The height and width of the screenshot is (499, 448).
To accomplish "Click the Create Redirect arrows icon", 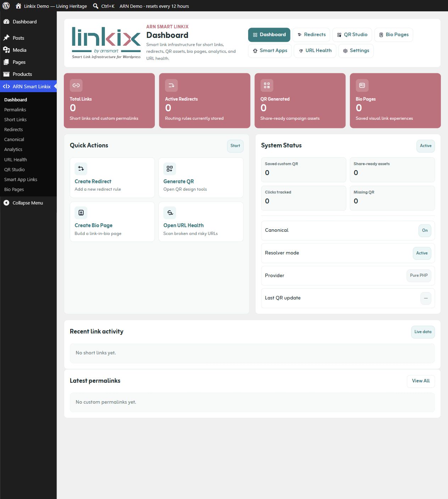I will [x=81, y=169].
